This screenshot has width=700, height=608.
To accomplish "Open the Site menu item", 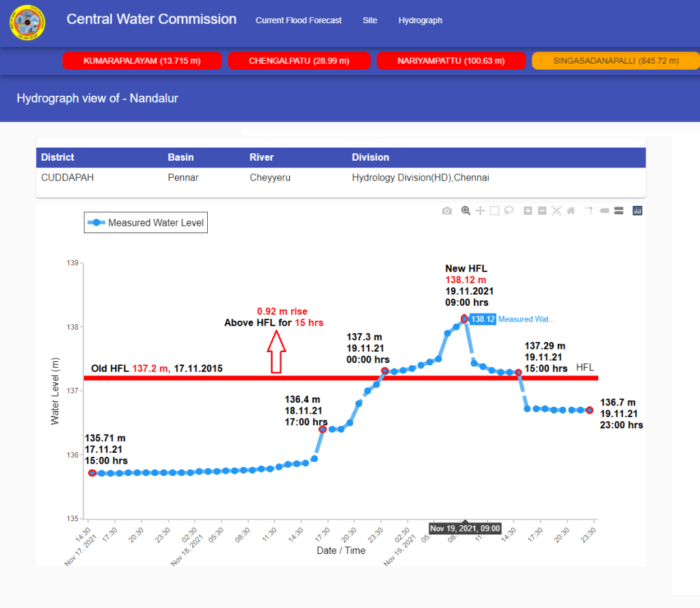I will (370, 21).
